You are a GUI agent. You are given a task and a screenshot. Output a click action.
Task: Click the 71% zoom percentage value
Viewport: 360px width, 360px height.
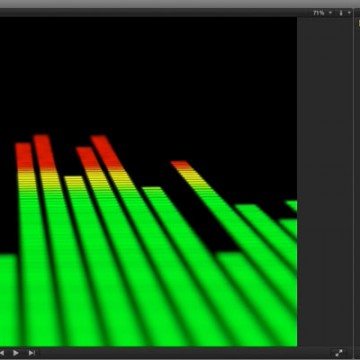pyautogui.click(x=318, y=13)
